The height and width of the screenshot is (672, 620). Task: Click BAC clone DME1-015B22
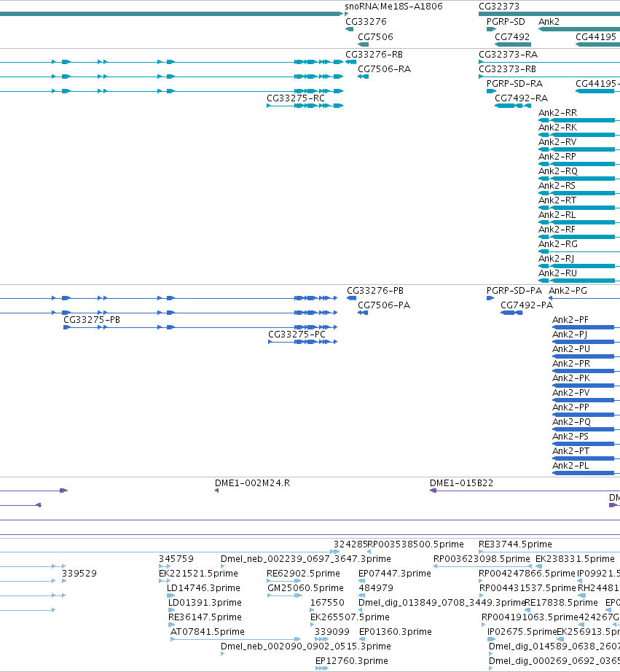461,483
